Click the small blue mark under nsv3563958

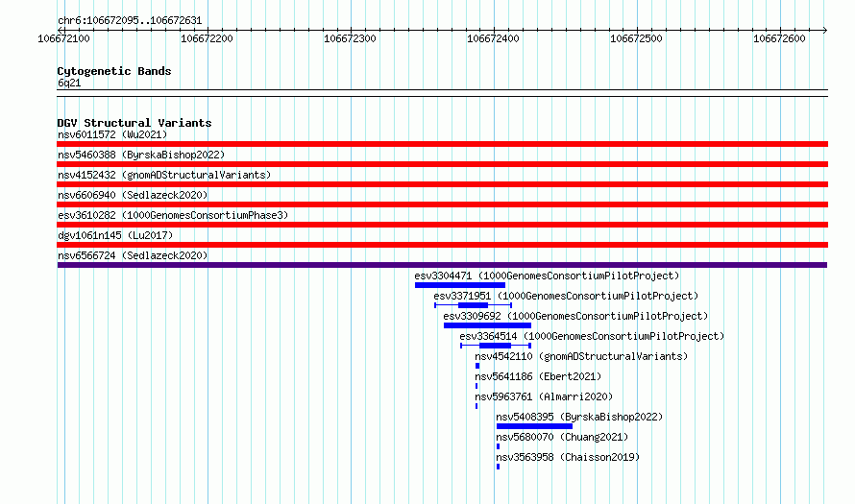point(498,467)
